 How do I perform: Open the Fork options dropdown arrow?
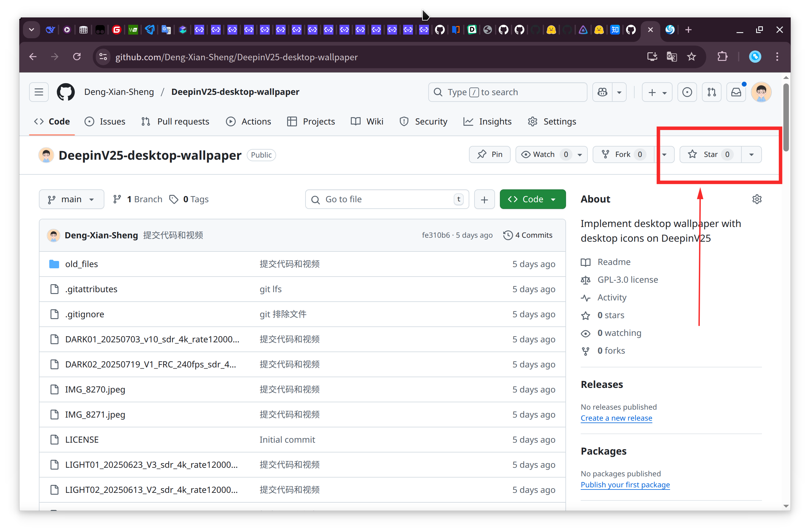[x=664, y=155]
